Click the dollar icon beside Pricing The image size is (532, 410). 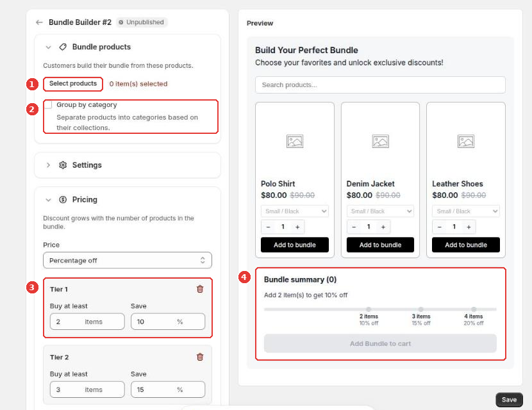pyautogui.click(x=63, y=200)
